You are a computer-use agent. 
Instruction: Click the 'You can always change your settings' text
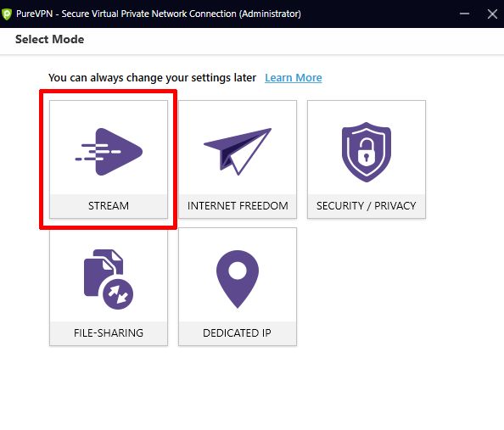pyautogui.click(x=153, y=78)
